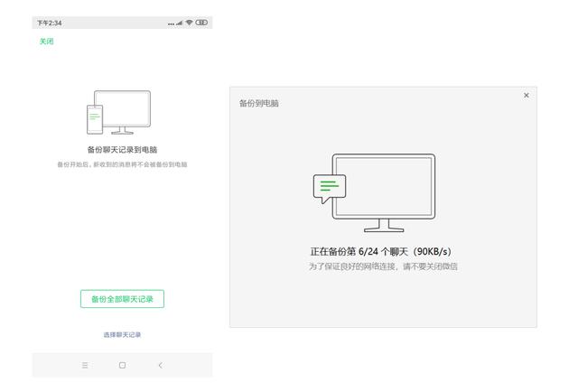Tap the small phone illustration icon

click(x=94, y=119)
